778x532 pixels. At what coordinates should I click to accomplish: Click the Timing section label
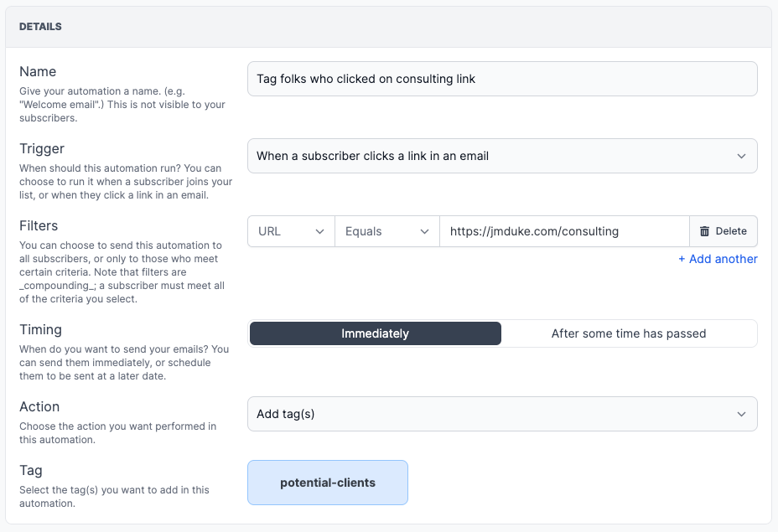[40, 329]
